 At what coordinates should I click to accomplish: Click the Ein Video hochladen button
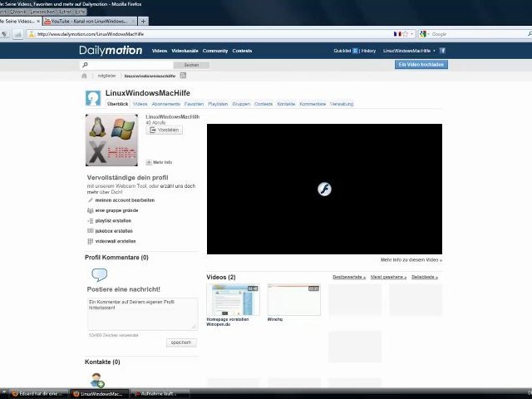coord(421,64)
